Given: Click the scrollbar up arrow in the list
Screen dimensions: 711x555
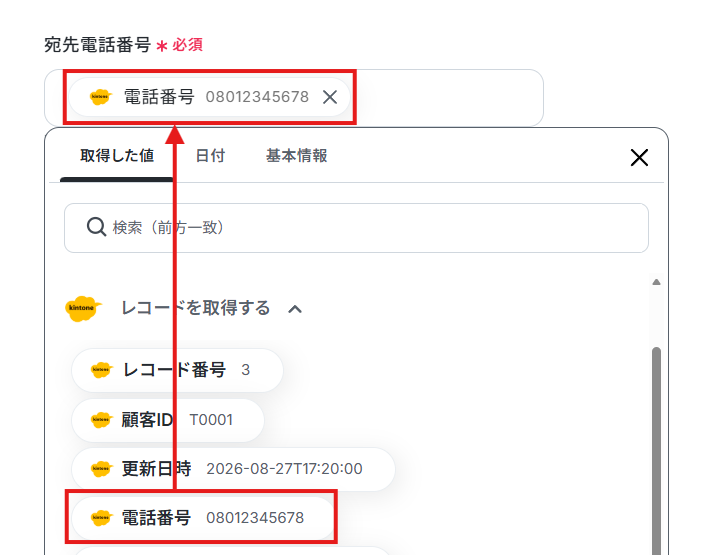Looking at the screenshot, I should tap(656, 282).
